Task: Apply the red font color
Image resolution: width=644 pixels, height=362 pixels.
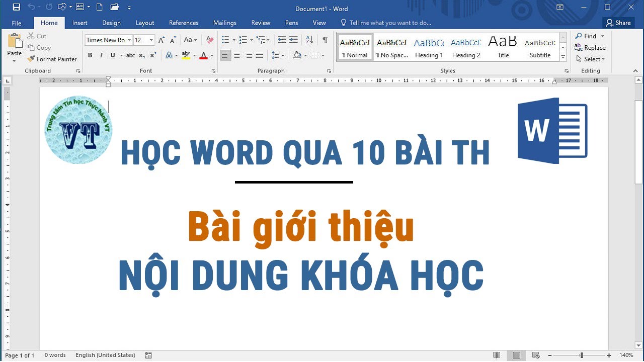Action: pos(203,55)
